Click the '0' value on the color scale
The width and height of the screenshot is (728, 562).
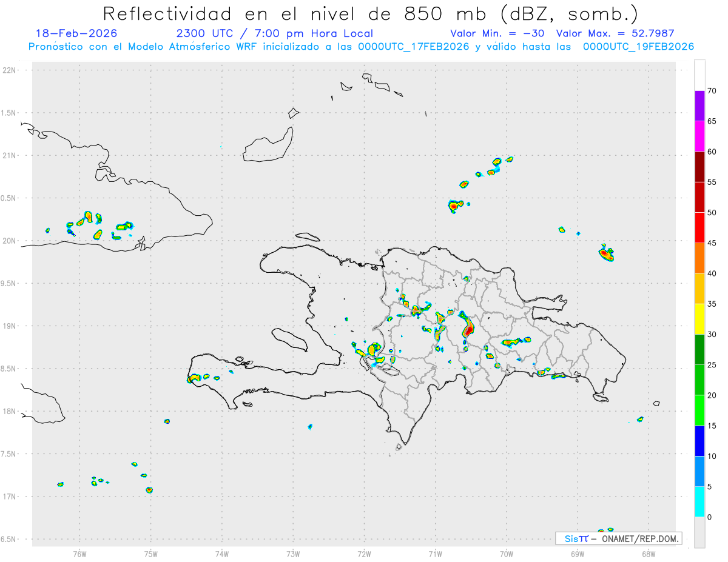click(x=710, y=517)
